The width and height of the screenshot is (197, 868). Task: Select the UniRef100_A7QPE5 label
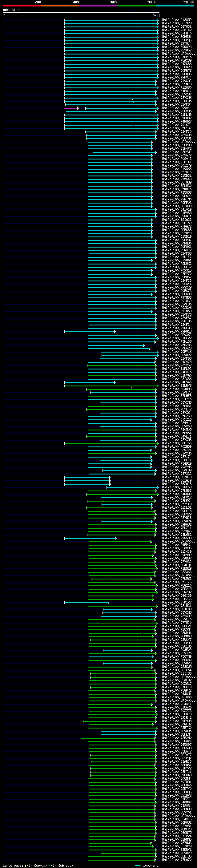[177, 57]
